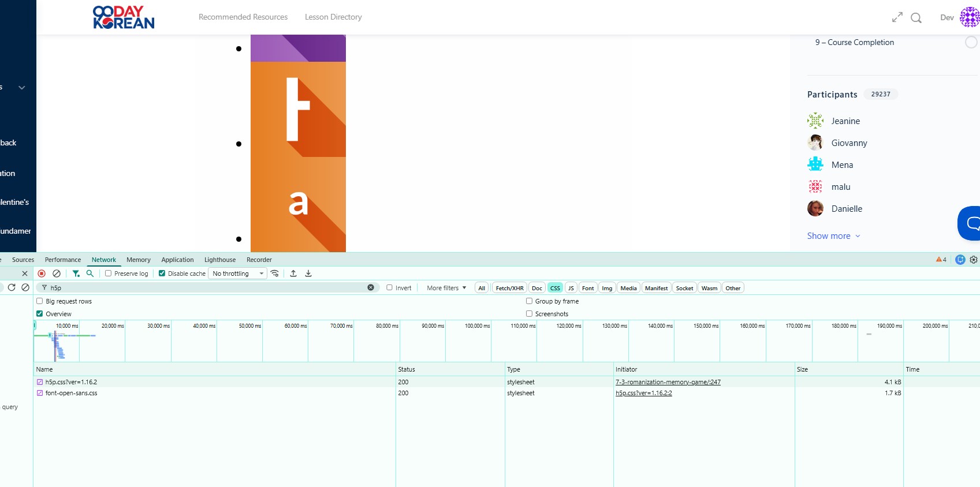Open network conditions wifi icon
This screenshot has width=980, height=487.
[x=275, y=274]
